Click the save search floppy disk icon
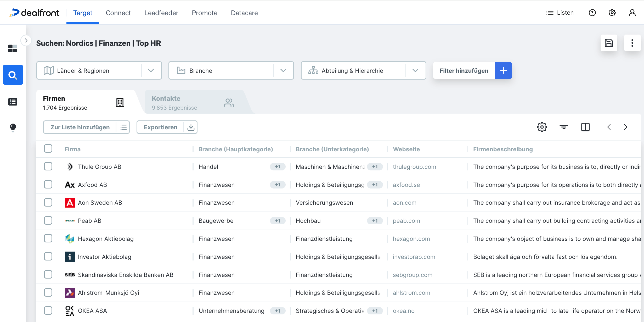 coord(609,43)
